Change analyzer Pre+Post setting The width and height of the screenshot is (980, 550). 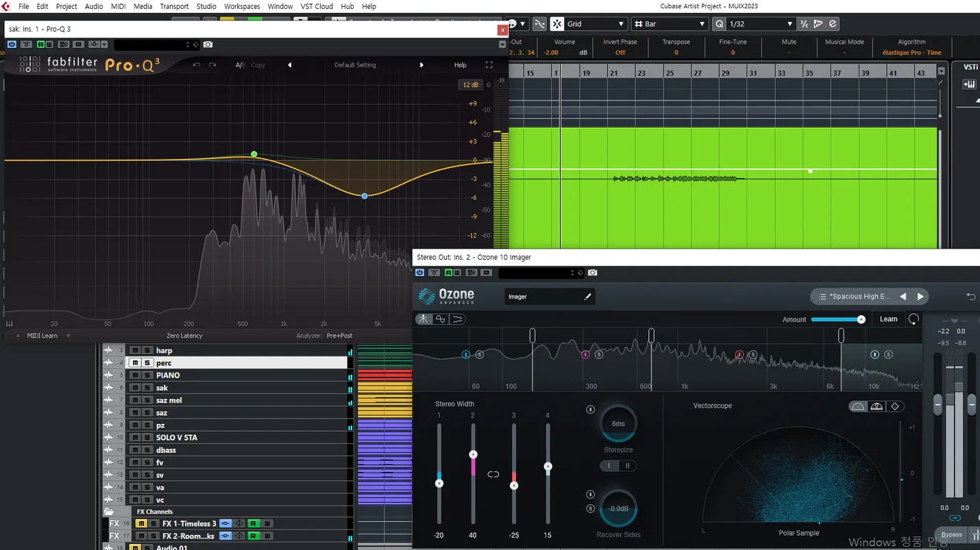click(x=340, y=336)
